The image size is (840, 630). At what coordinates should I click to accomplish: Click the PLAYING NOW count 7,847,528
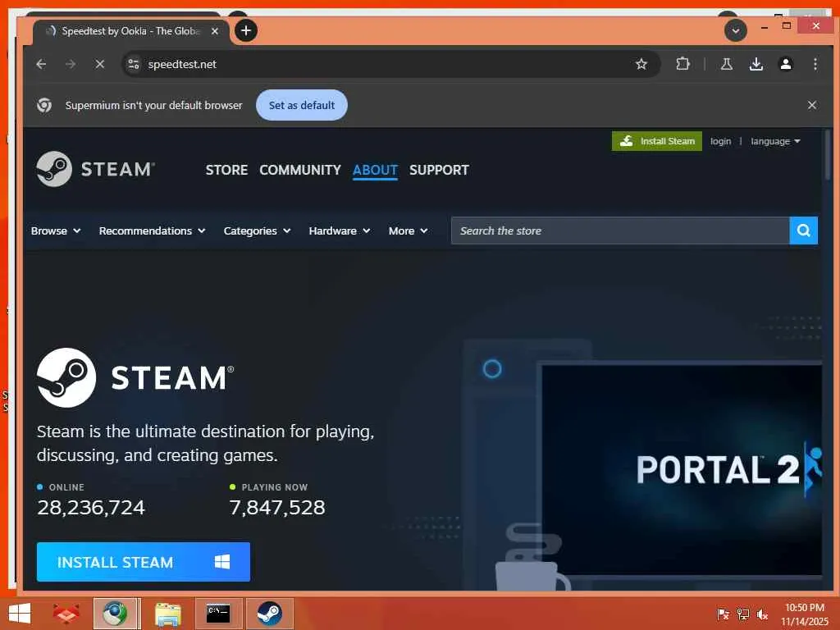point(277,507)
